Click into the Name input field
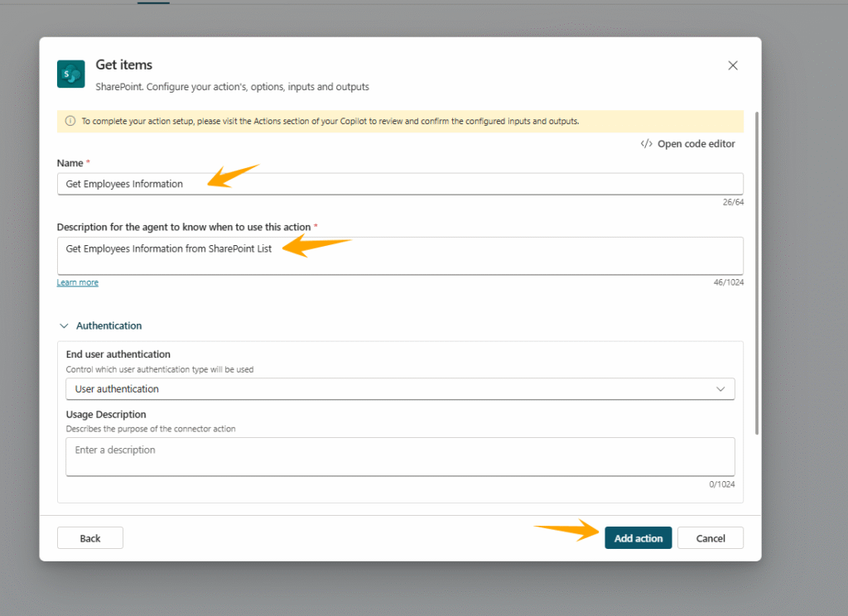 [x=399, y=184]
